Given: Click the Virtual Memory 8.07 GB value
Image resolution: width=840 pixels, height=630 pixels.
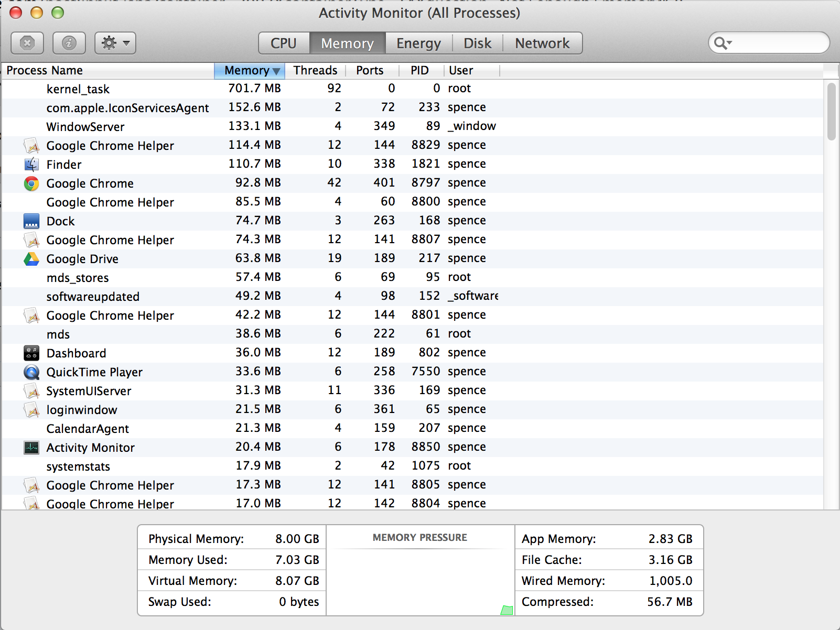Looking at the screenshot, I should click(x=297, y=581).
